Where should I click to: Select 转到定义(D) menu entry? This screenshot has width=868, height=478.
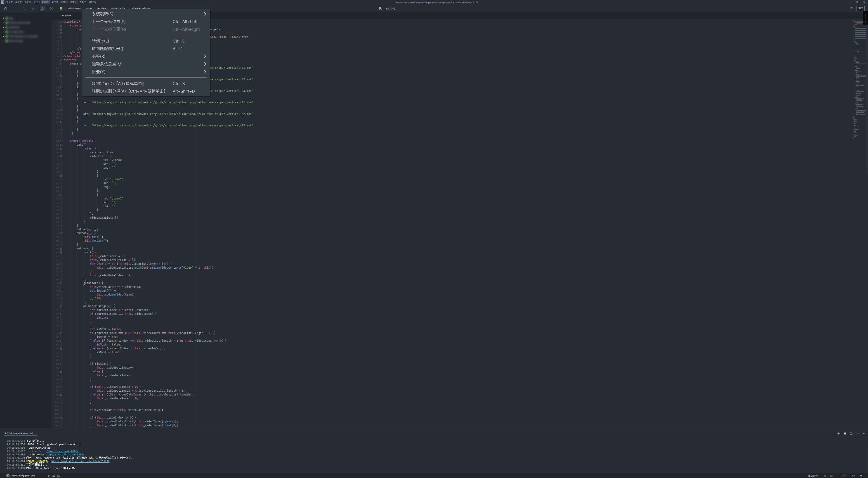[x=118, y=84]
